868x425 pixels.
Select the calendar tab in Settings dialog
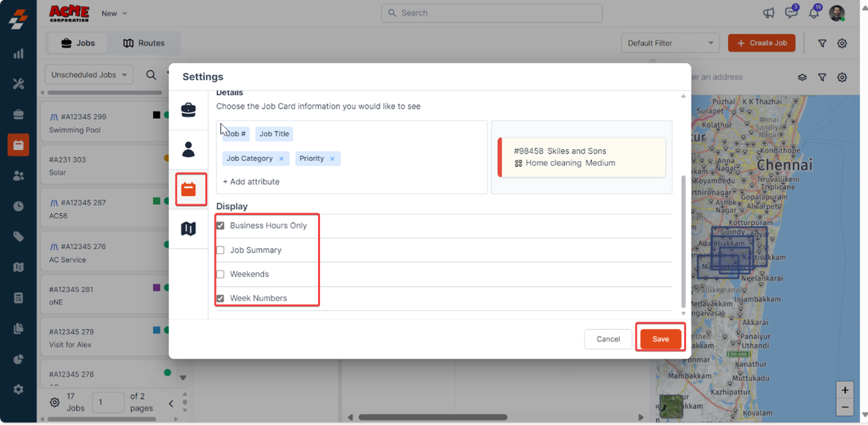point(188,189)
